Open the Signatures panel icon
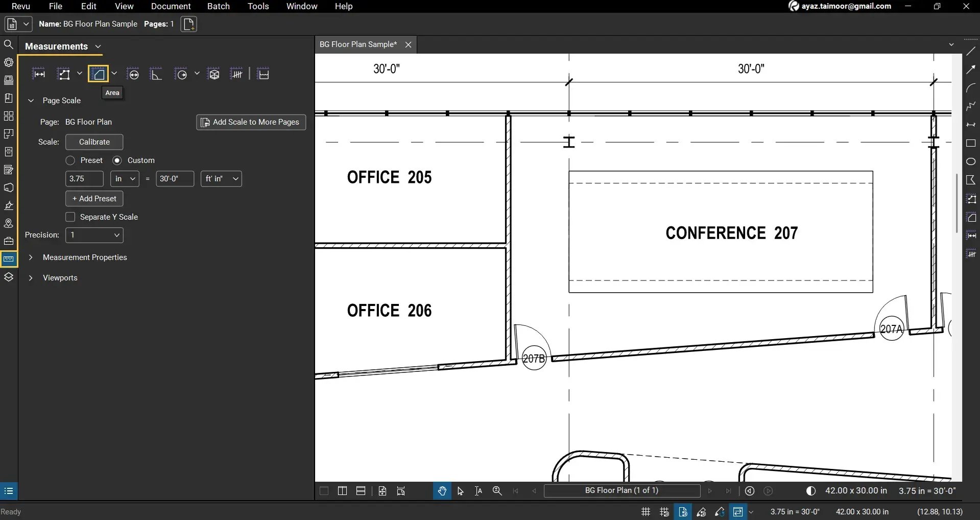The width and height of the screenshot is (980, 520). click(x=9, y=205)
